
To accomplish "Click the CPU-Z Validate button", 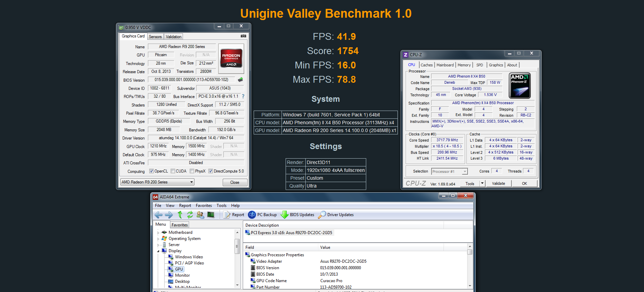I will pyautogui.click(x=498, y=183).
